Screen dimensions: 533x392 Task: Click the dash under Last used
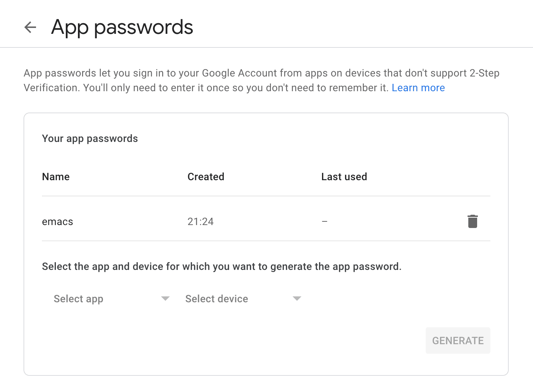[x=325, y=221]
